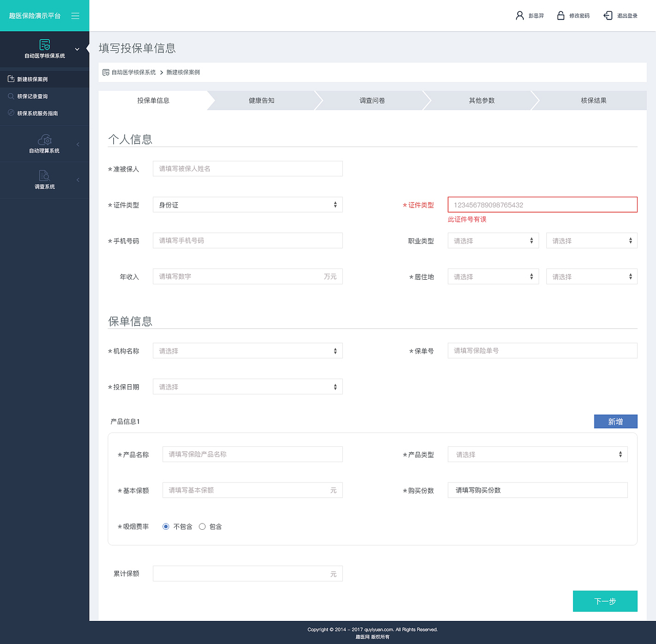The image size is (656, 644).
Task: Switch to the 核保结果 step tab
Action: (x=593, y=100)
